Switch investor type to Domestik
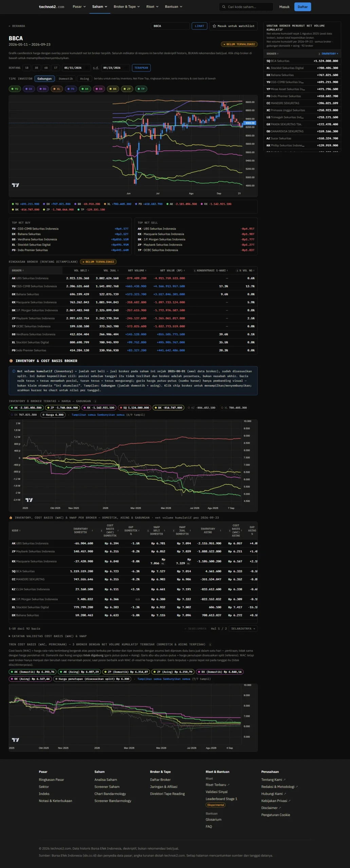350x868 pixels. tap(66, 79)
